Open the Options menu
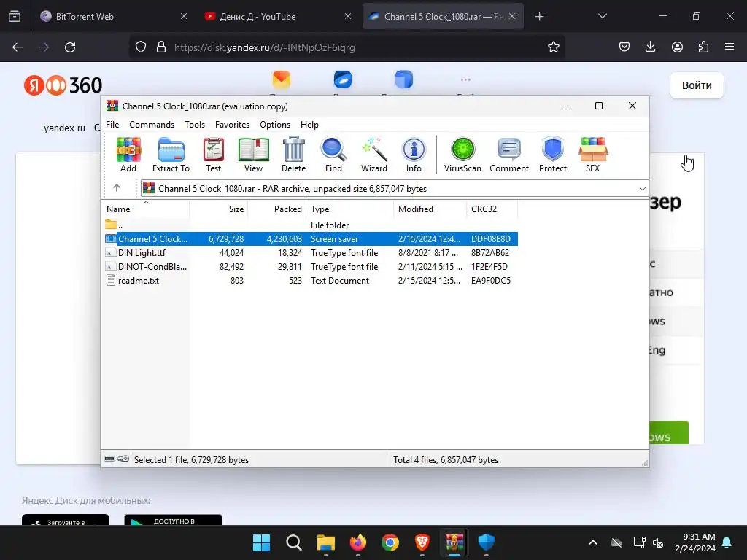Viewport: 747px width, 560px height. [x=275, y=124]
